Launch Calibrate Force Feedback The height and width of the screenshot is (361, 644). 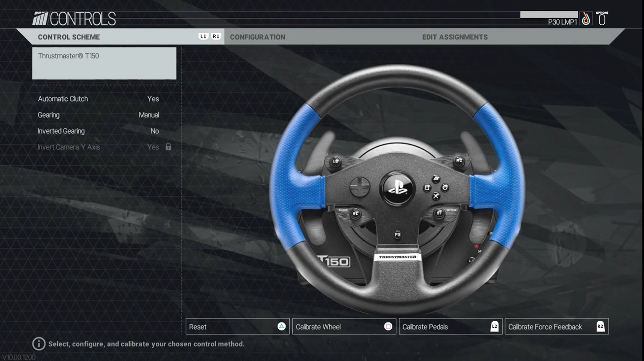coord(556,327)
